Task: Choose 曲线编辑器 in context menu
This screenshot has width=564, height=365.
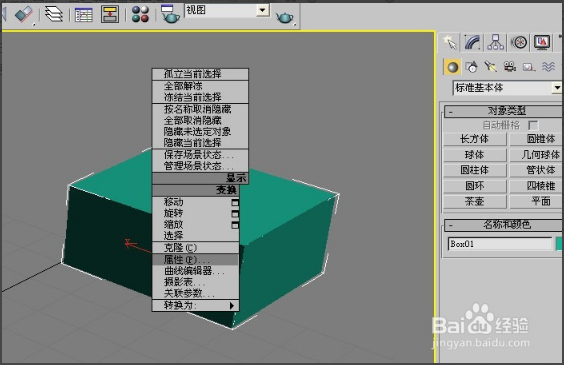Action: (196, 271)
